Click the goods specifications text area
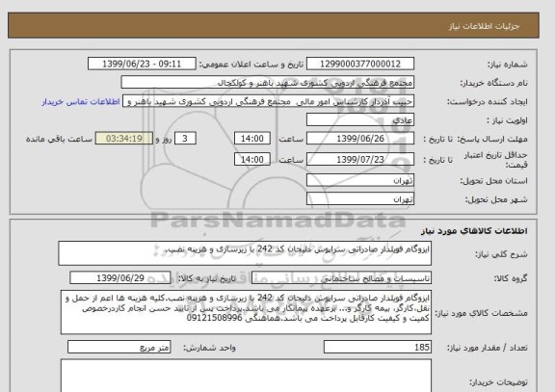The width and height of the screenshot is (555, 392). tap(246, 312)
